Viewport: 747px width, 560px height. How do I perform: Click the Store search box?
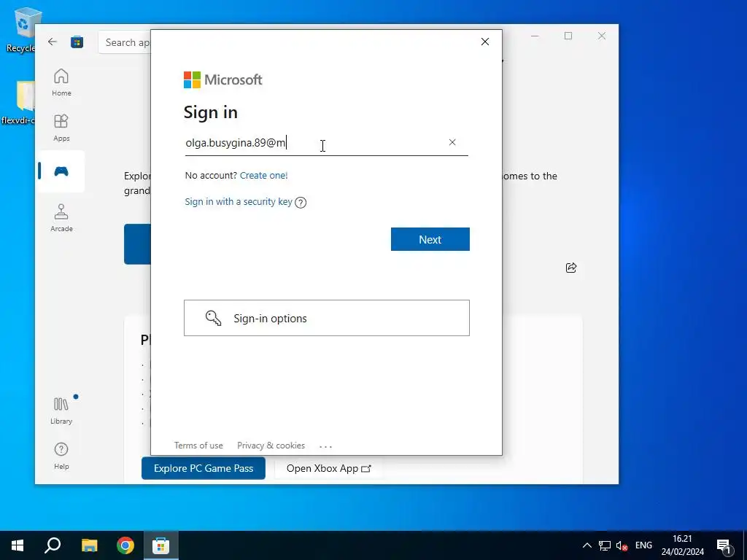pos(125,42)
